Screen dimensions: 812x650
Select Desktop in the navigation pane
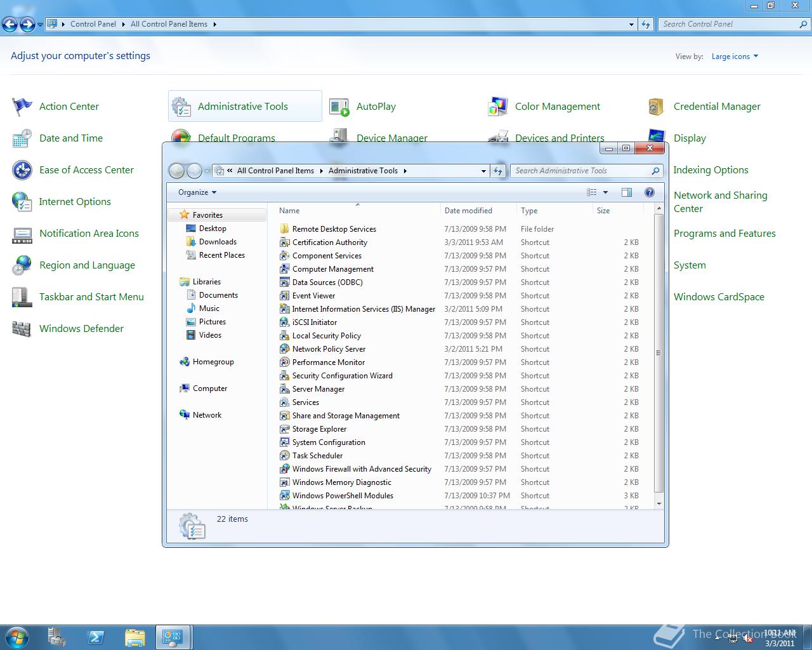213,229
